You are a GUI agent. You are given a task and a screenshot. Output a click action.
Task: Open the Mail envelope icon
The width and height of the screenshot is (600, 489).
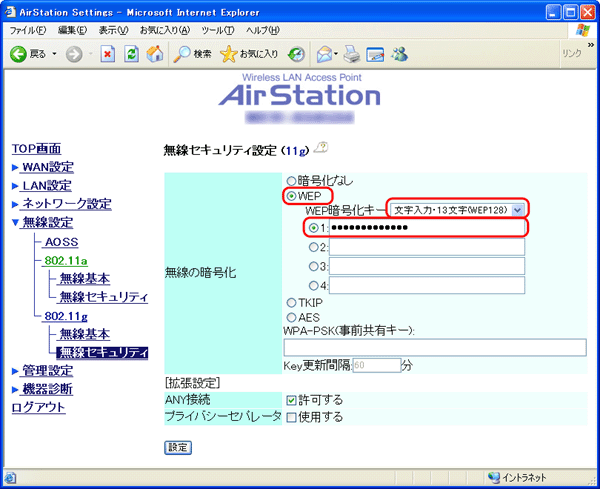[324, 54]
